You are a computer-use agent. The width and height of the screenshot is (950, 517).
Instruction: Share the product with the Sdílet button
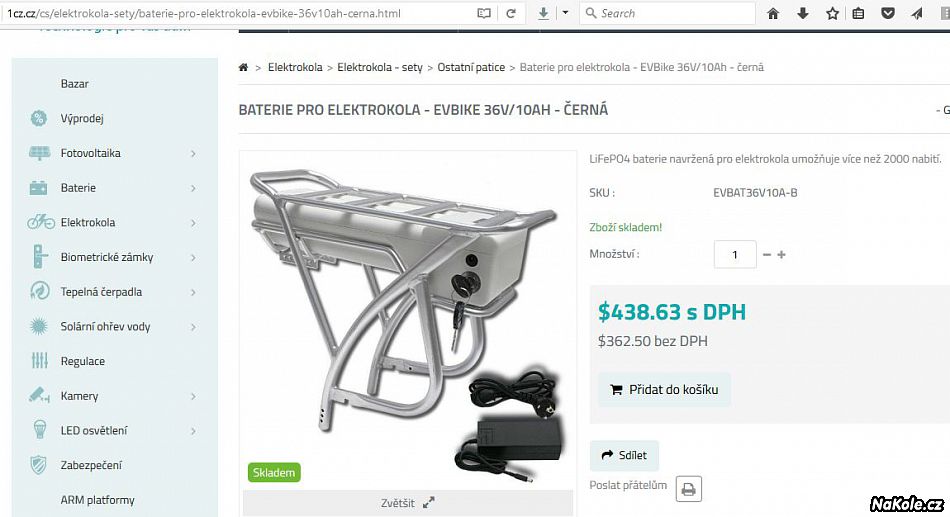tap(624, 455)
